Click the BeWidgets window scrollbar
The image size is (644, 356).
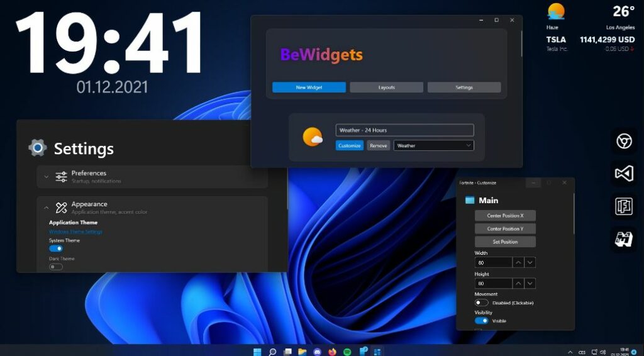tap(521, 43)
